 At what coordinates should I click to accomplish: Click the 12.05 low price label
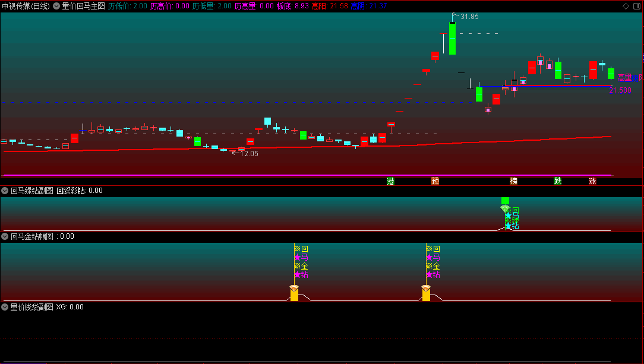pyautogui.click(x=250, y=153)
